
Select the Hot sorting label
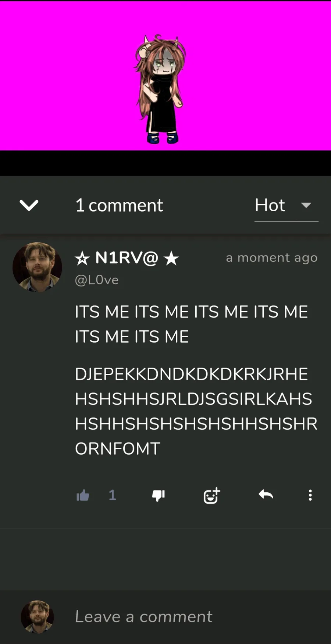point(270,205)
